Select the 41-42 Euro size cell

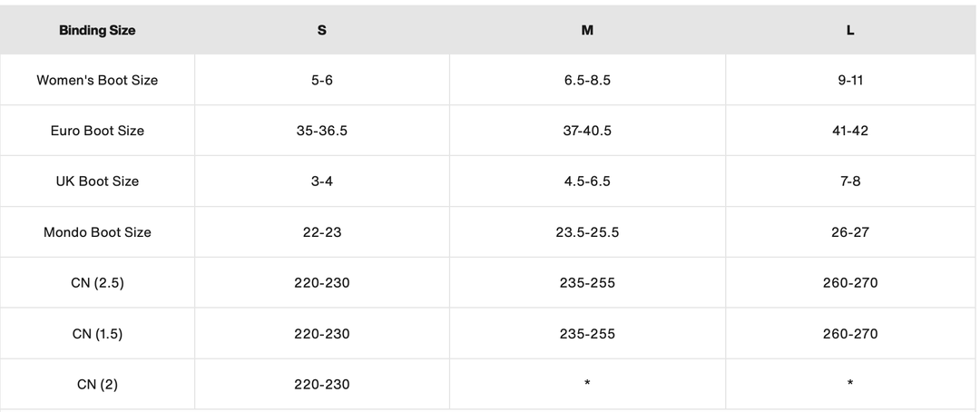pyautogui.click(x=850, y=131)
